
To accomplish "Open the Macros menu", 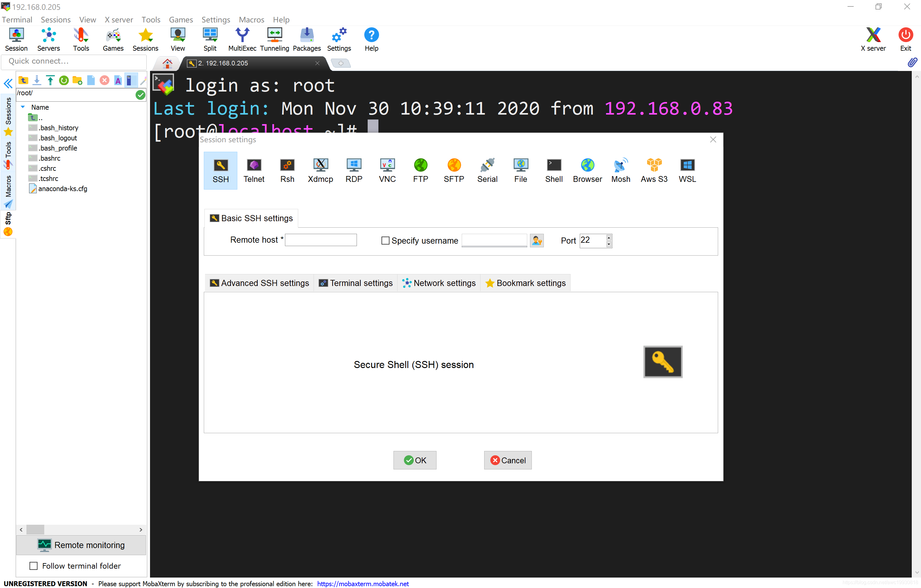I will click(251, 19).
